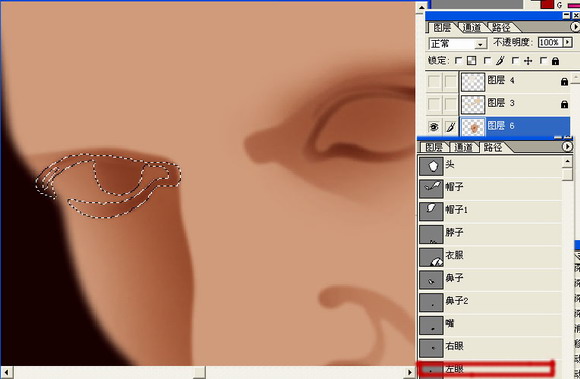The height and width of the screenshot is (379, 580).
Task: Toggle lock position checkbox by move icon
Action: 515,61
